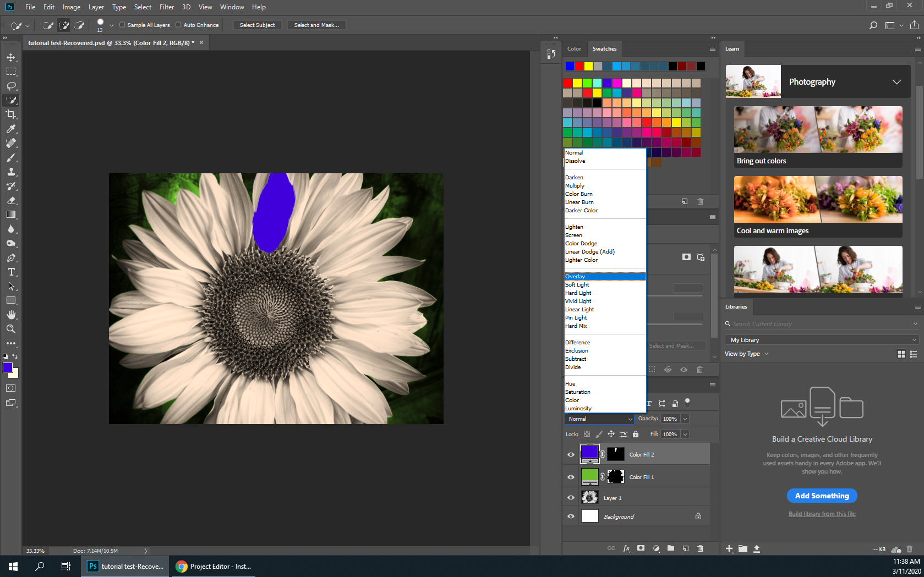Open the blend mode Normal dropdown

[x=599, y=419]
